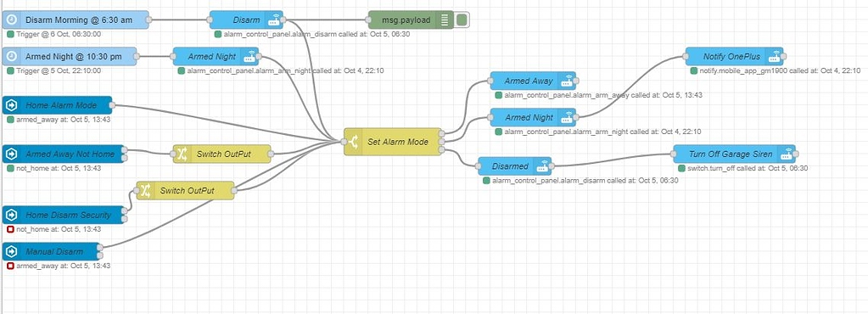This screenshot has width=868, height=314.
Task: Click input port of Set Alarm Mode node
Action: pos(344,142)
